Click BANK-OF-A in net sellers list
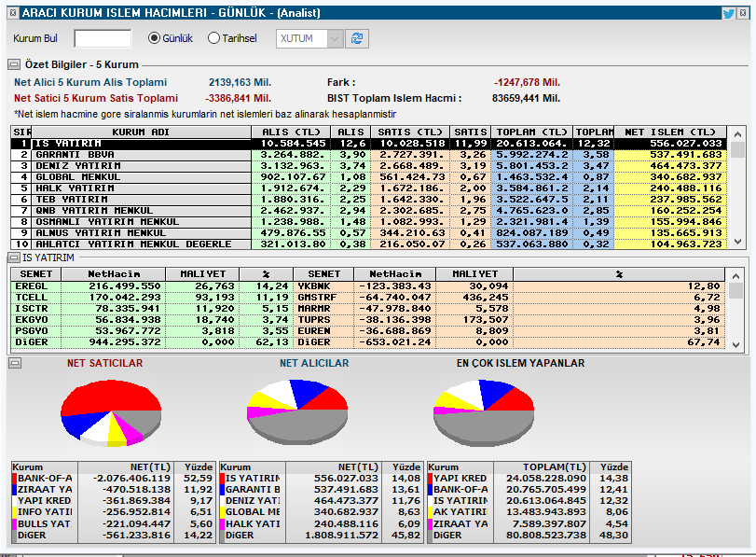Viewport: 756px width, 557px height. (x=45, y=479)
